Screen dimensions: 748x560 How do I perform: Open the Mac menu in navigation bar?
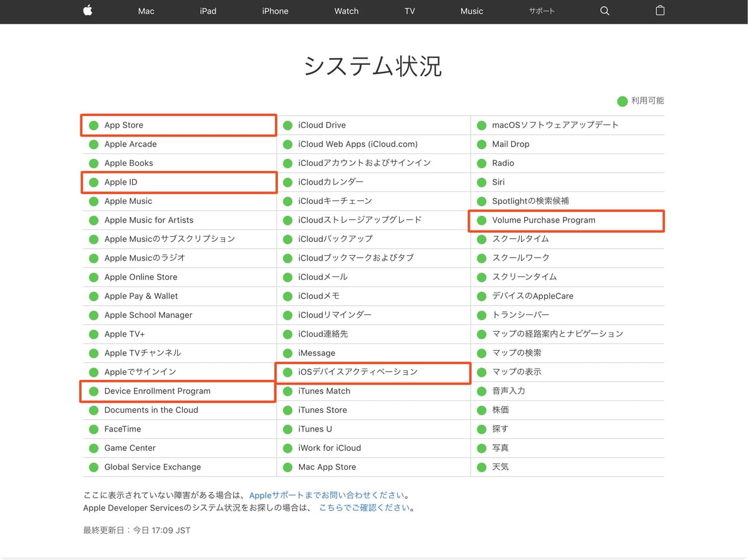point(146,11)
